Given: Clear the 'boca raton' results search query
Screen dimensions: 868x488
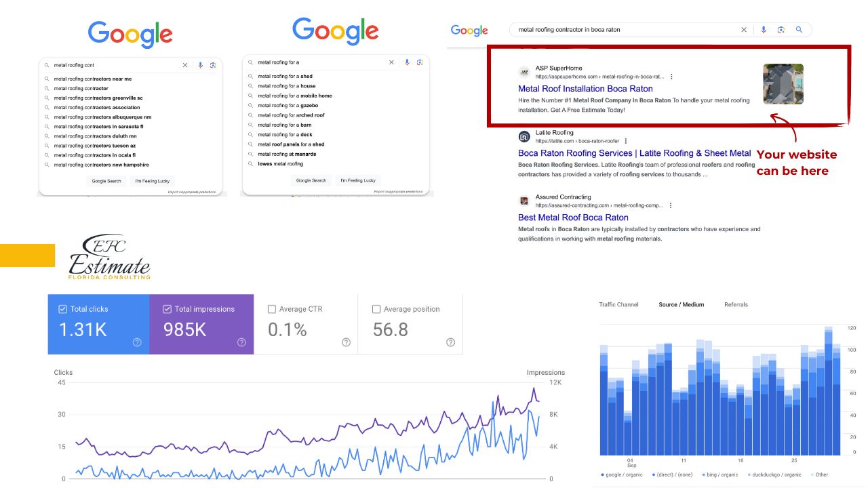Looking at the screenshot, I should point(744,30).
